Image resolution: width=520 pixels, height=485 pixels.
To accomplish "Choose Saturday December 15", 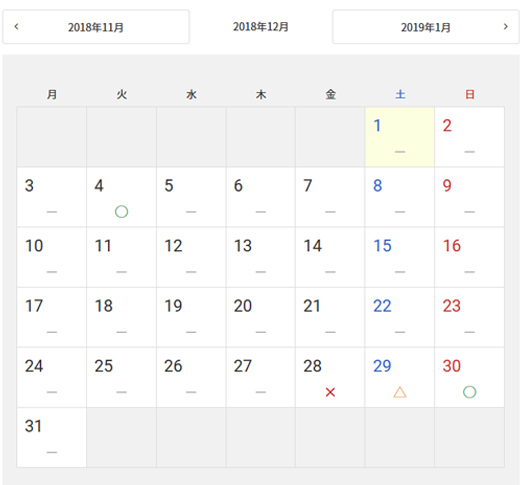I will [x=400, y=257].
